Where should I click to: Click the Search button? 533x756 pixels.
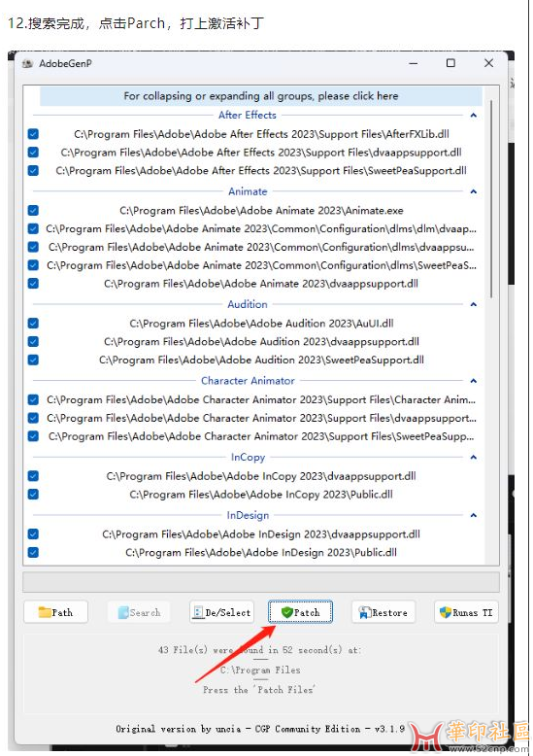139,612
